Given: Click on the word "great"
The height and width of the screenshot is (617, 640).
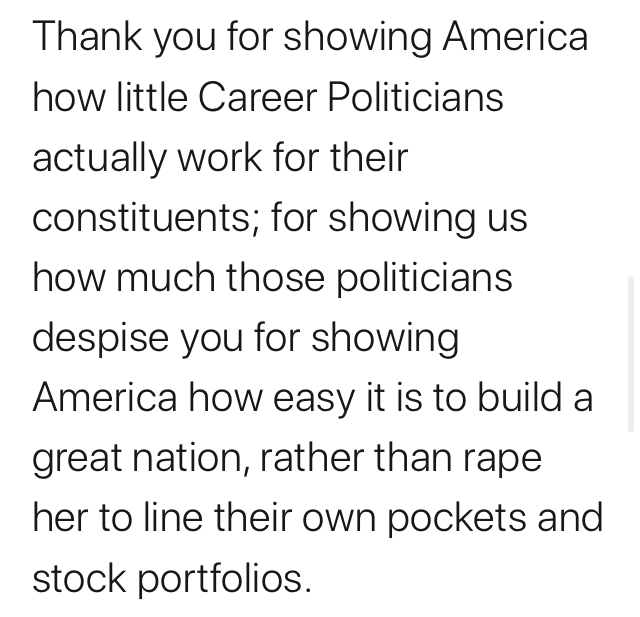Looking at the screenshot, I should click(77, 459).
